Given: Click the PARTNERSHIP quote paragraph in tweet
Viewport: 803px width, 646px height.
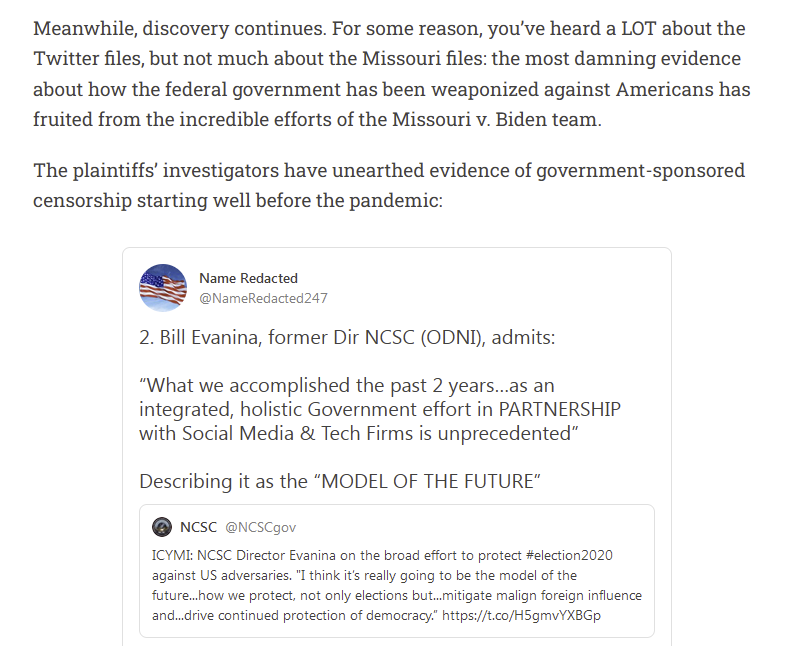Looking at the screenshot, I should tap(380, 409).
